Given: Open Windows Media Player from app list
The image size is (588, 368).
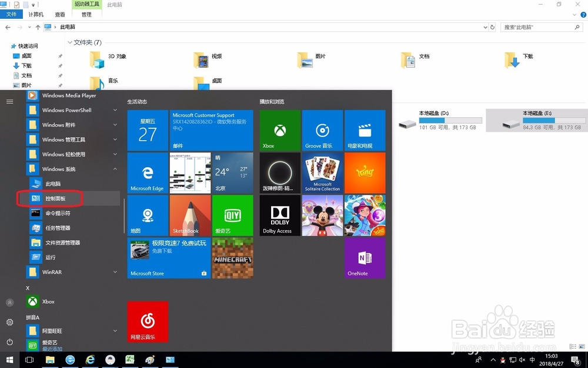Looking at the screenshot, I should tap(73, 95).
